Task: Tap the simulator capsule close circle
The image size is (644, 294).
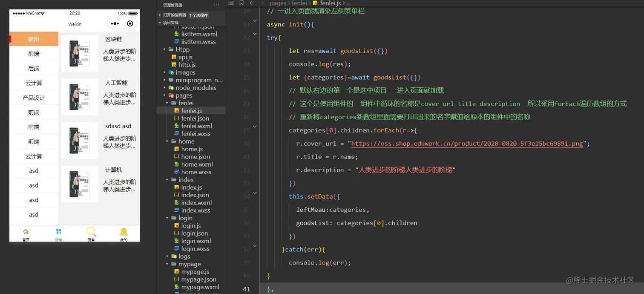Action: click(130, 24)
